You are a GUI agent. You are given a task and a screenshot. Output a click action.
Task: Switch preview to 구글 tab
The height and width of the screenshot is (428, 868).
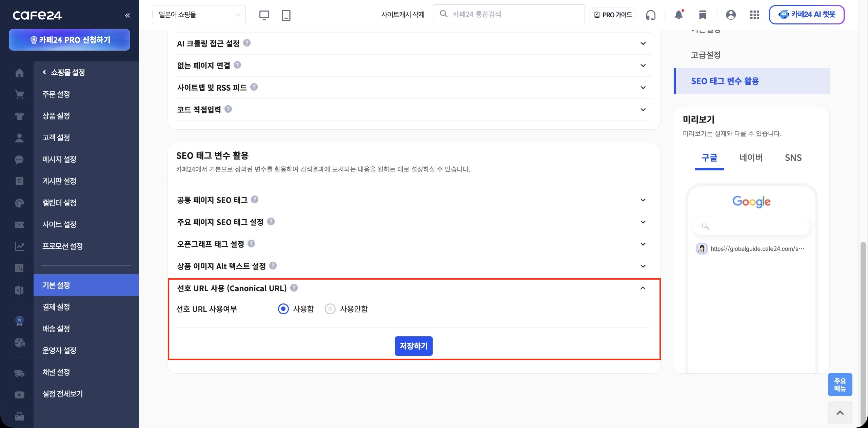709,158
